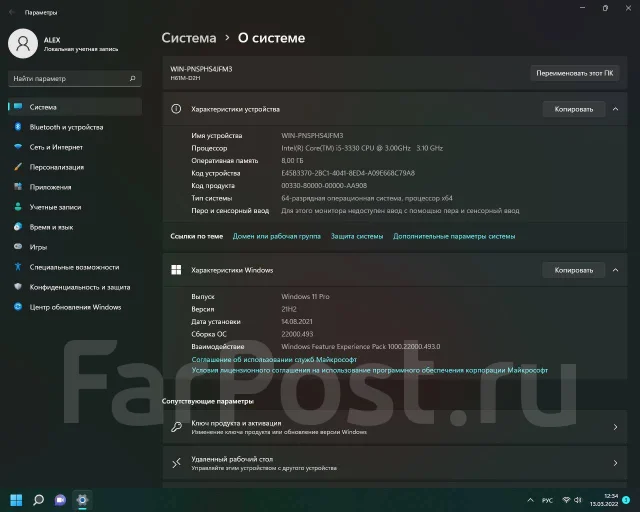Select Персонализация in the sidebar
The image size is (640, 512).
(x=75, y=167)
